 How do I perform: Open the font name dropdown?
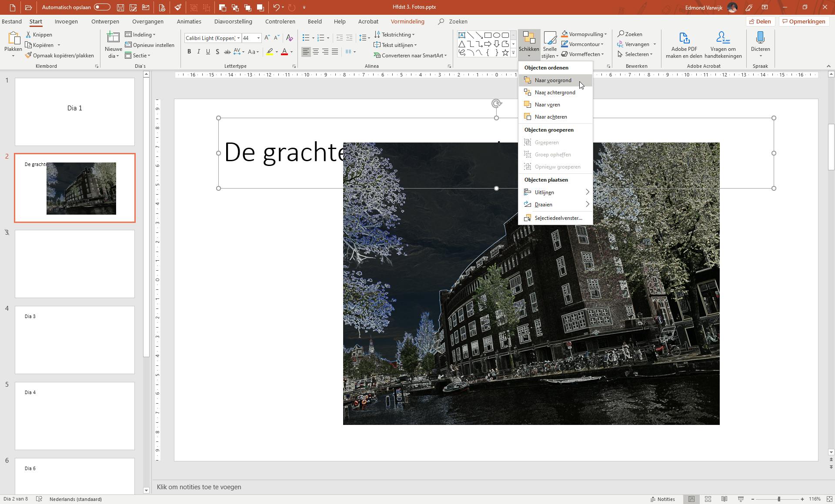238,38
